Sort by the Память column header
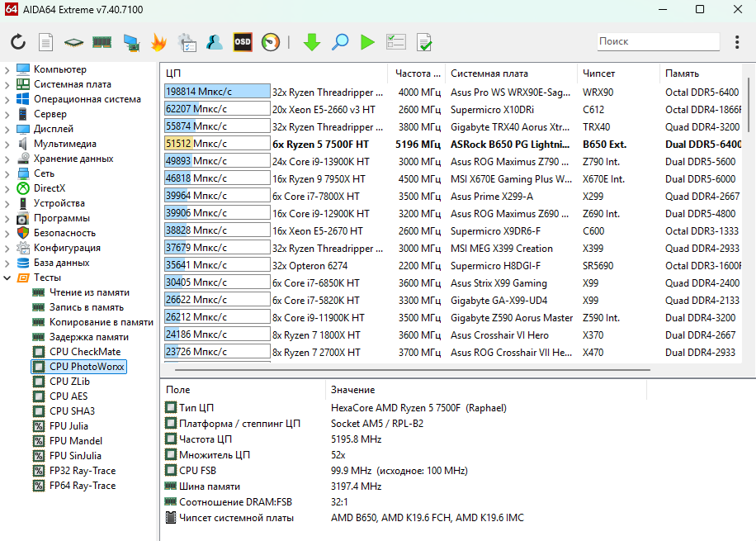The width and height of the screenshot is (756, 541). pyautogui.click(x=701, y=74)
